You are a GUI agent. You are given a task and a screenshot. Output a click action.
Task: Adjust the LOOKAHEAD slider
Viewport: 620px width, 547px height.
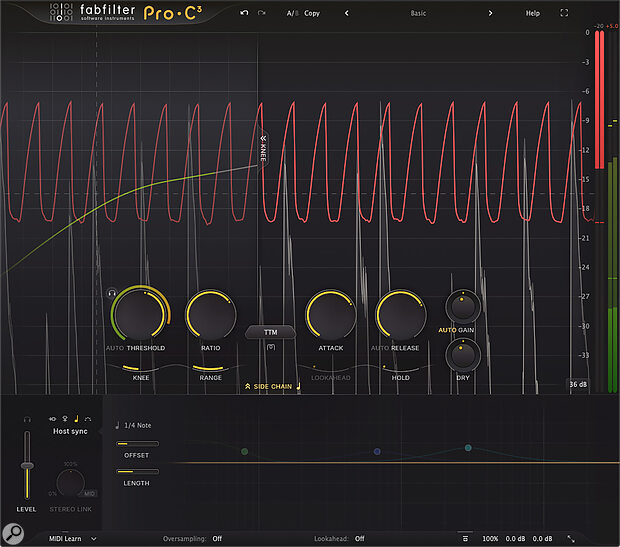pos(331,369)
